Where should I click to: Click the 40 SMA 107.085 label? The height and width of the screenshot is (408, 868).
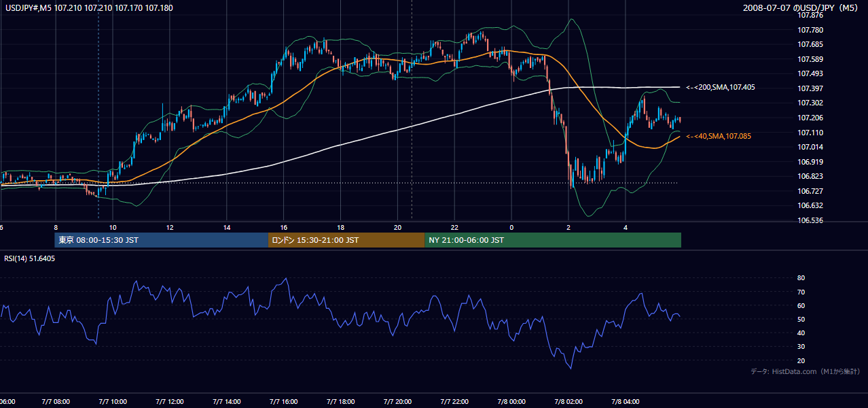coord(719,137)
